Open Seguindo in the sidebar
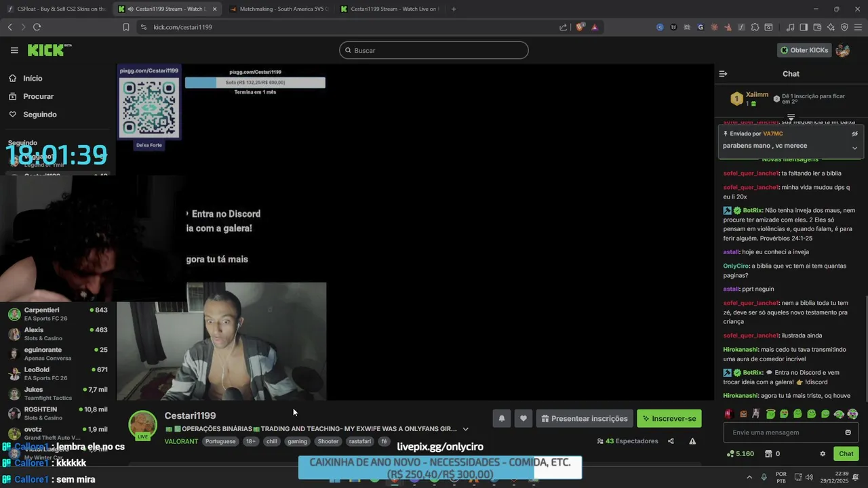This screenshot has width=868, height=488. pyautogui.click(x=40, y=115)
